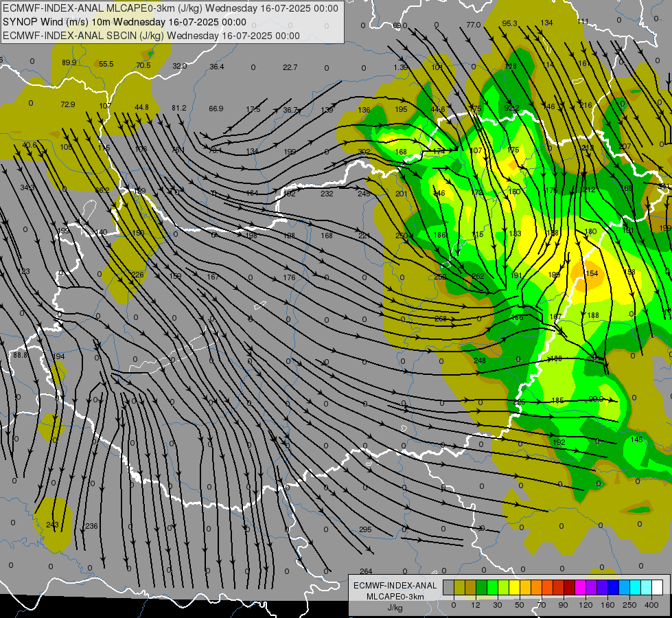Click the map value 66.9
The image size is (672, 618).
point(216,108)
